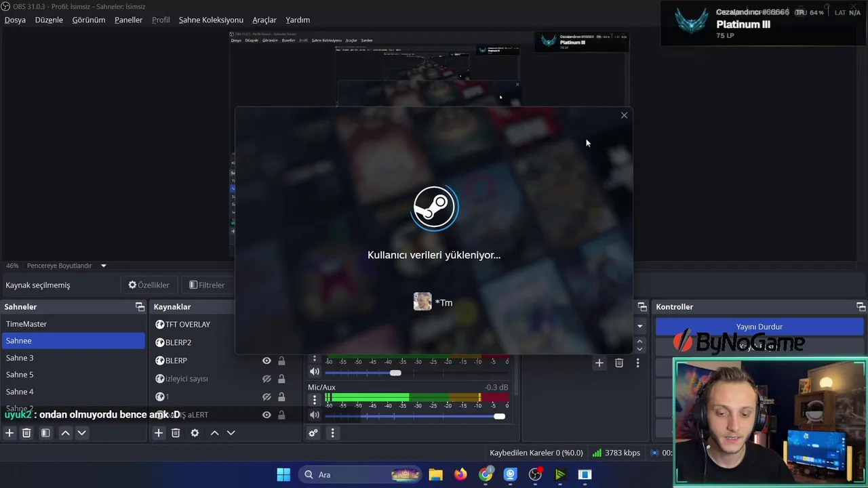The image size is (868, 488).
Task: Open the desktop audio channel three-dot menu
Action: coord(314,359)
